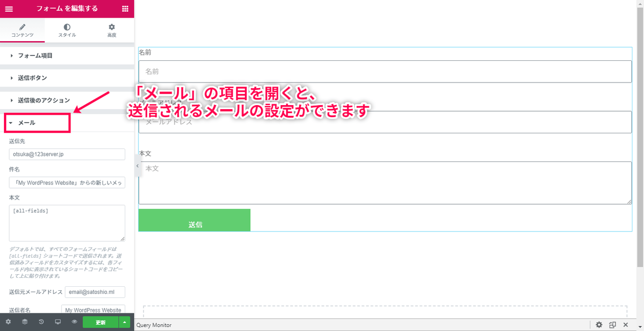Click the 送信者名 input field
The height and width of the screenshot is (331, 644).
[93, 310]
